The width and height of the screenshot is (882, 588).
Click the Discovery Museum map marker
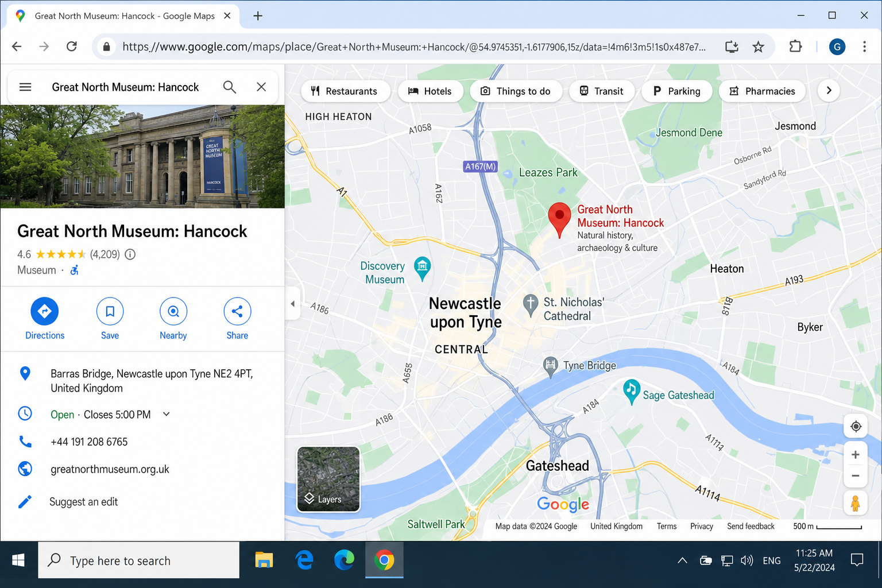[422, 268]
